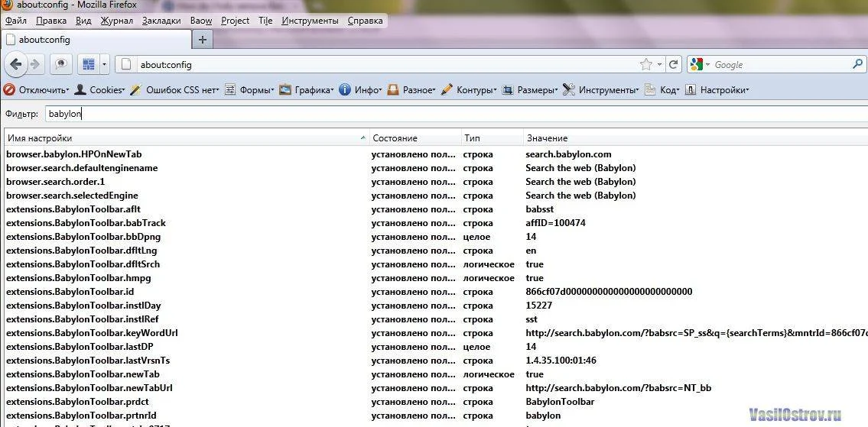The image size is (868, 427).
Task: Open the Google search engine selector
Action: (700, 65)
